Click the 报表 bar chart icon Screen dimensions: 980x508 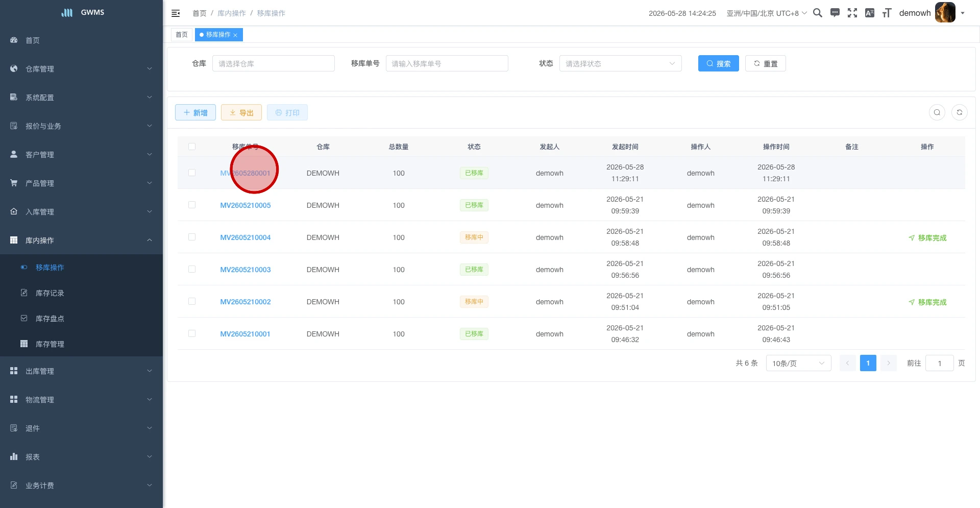pyautogui.click(x=14, y=456)
